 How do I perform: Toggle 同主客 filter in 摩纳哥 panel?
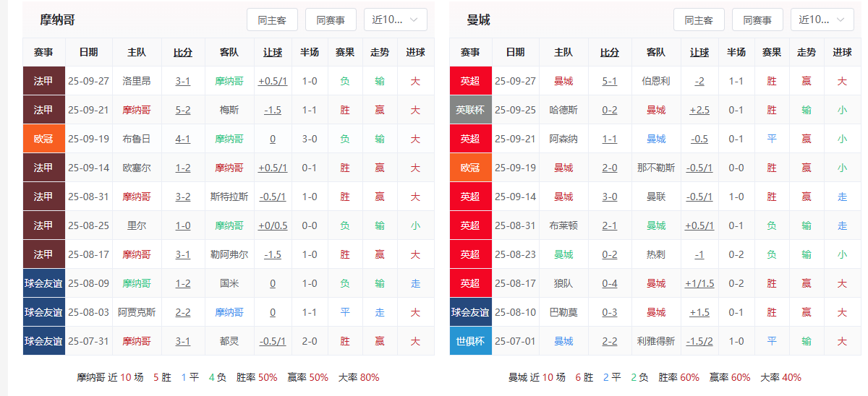coord(272,20)
